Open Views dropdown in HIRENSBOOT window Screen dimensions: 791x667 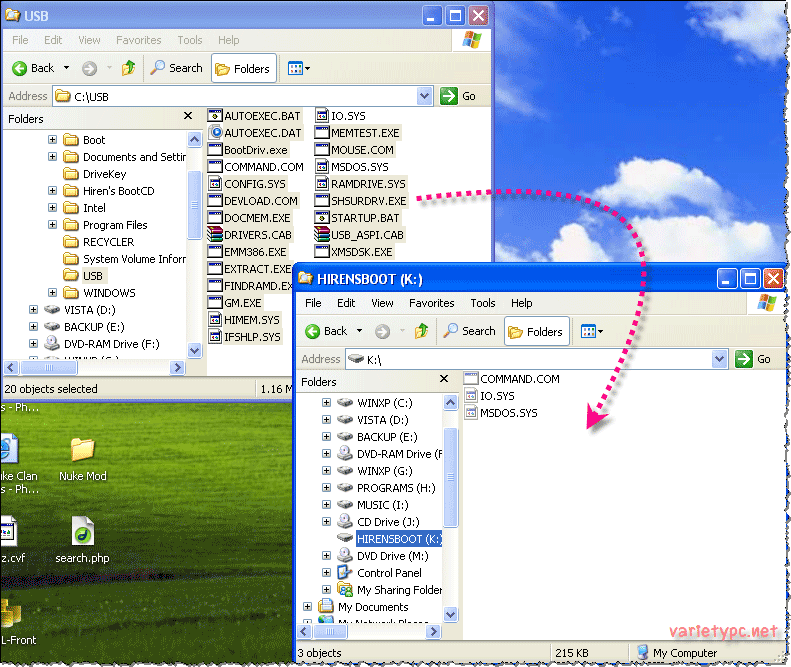point(592,331)
